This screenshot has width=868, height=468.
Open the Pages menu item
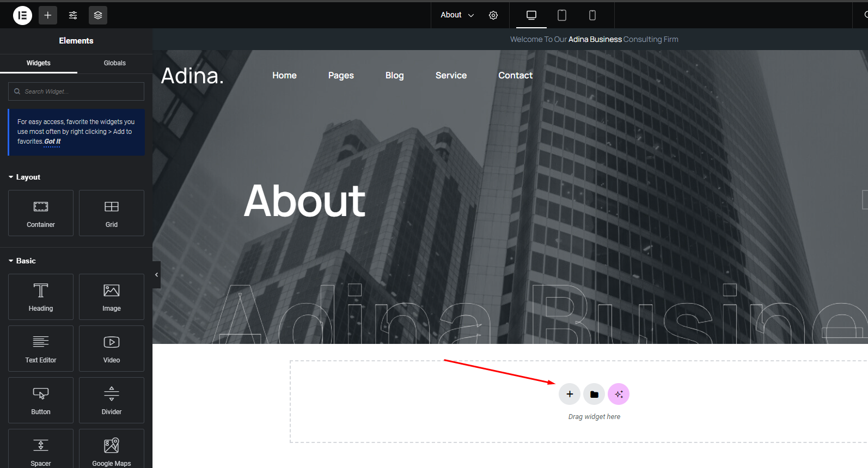341,75
